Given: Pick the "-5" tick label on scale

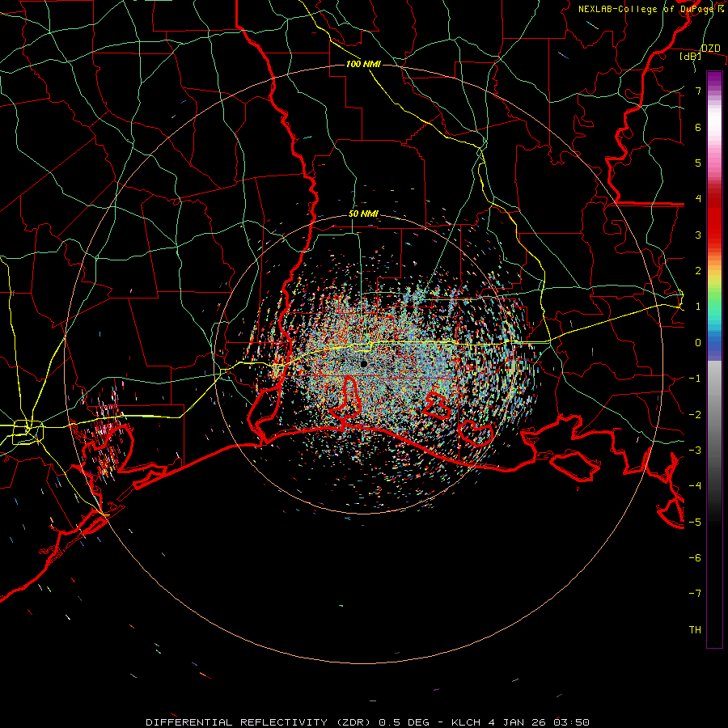Looking at the screenshot, I should pyautogui.click(x=695, y=523).
